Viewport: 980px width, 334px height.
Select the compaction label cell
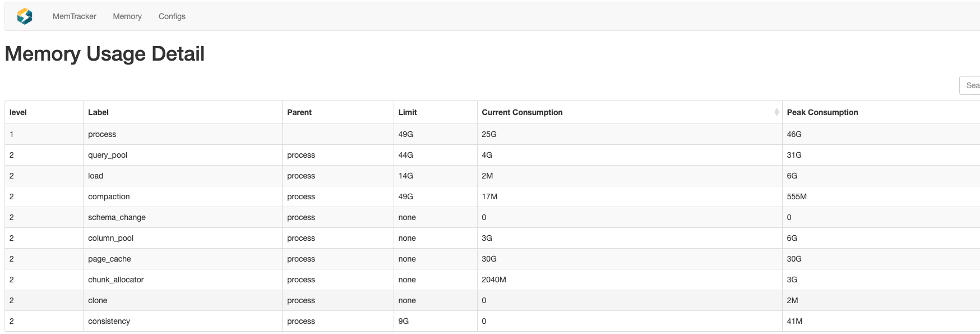click(109, 196)
